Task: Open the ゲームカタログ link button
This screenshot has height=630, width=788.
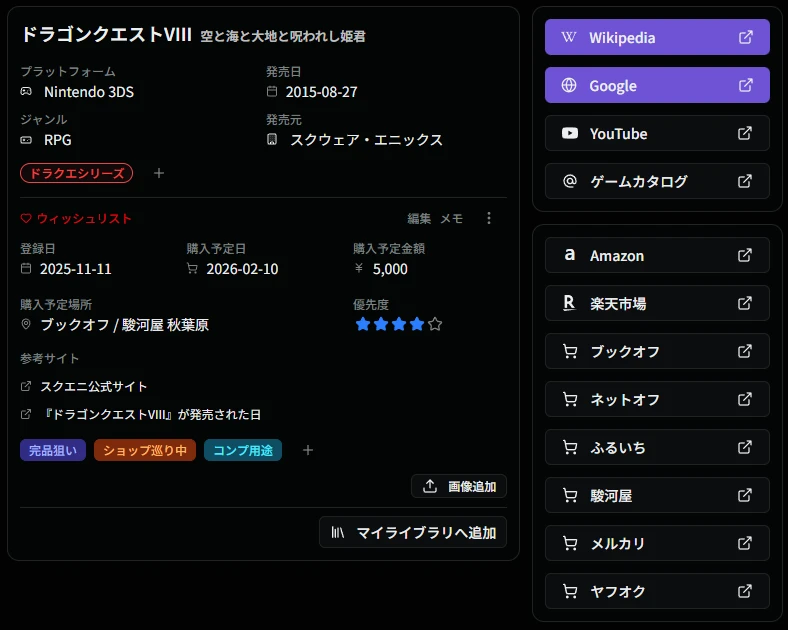Action: (657, 181)
